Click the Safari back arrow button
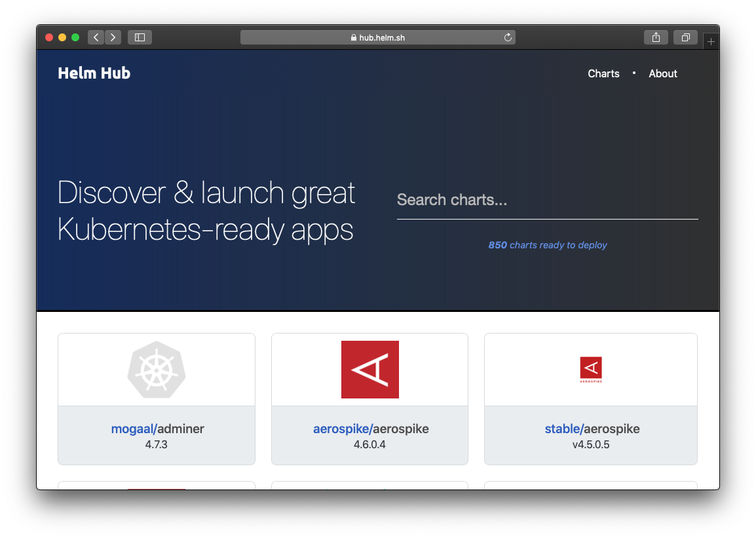756x538 pixels. [x=96, y=37]
